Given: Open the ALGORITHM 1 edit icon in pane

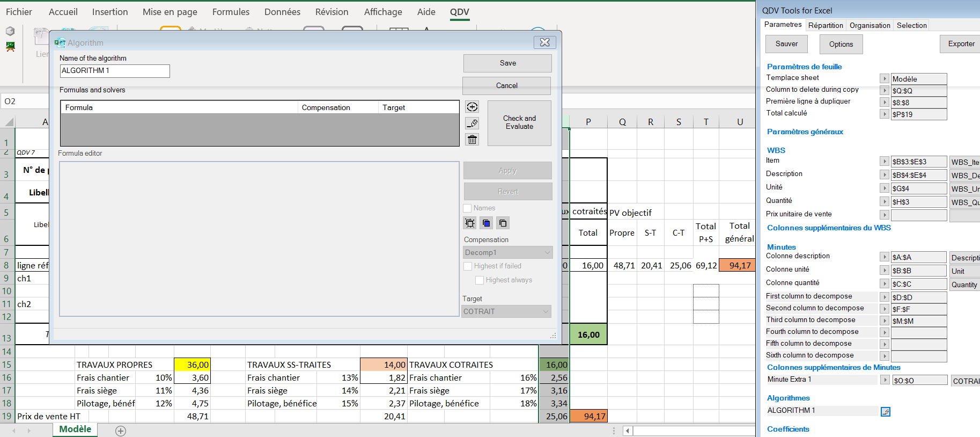Looking at the screenshot, I should [886, 411].
